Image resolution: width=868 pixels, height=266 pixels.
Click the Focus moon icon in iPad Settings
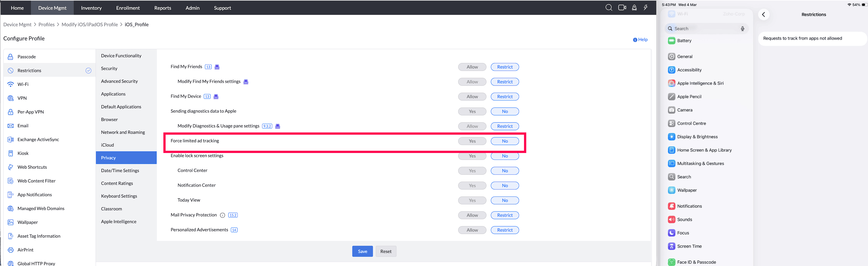point(672,233)
